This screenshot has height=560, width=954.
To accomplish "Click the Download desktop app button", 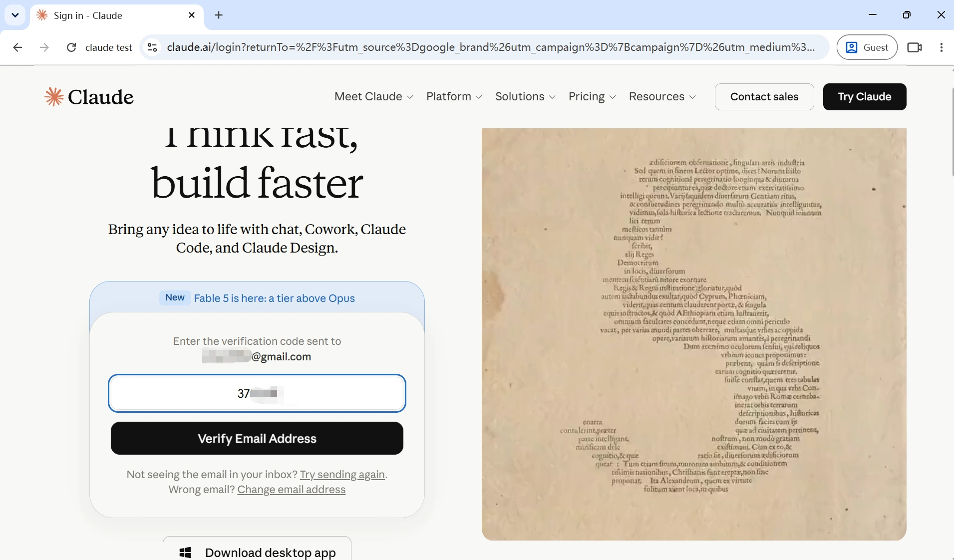I will coord(257,549).
